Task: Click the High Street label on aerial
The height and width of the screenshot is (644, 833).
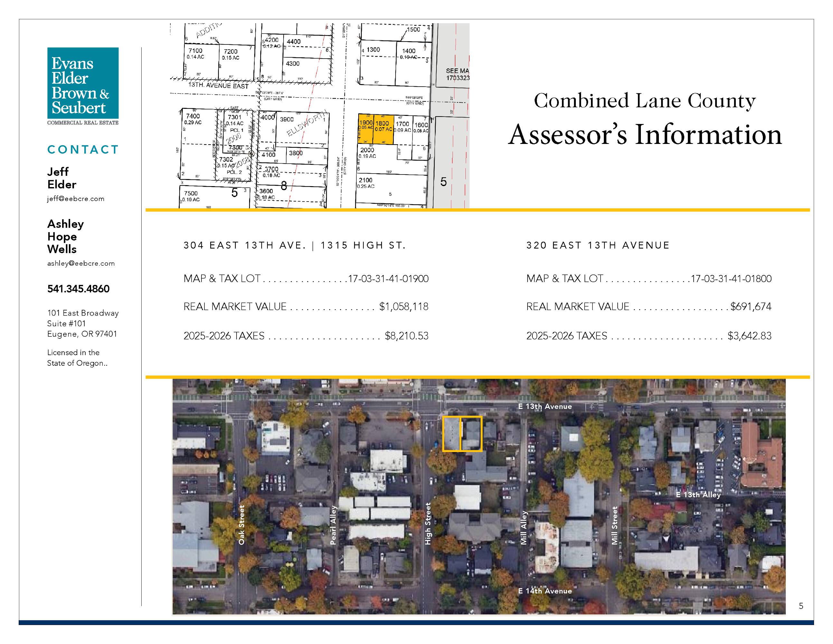Action: 428,524
